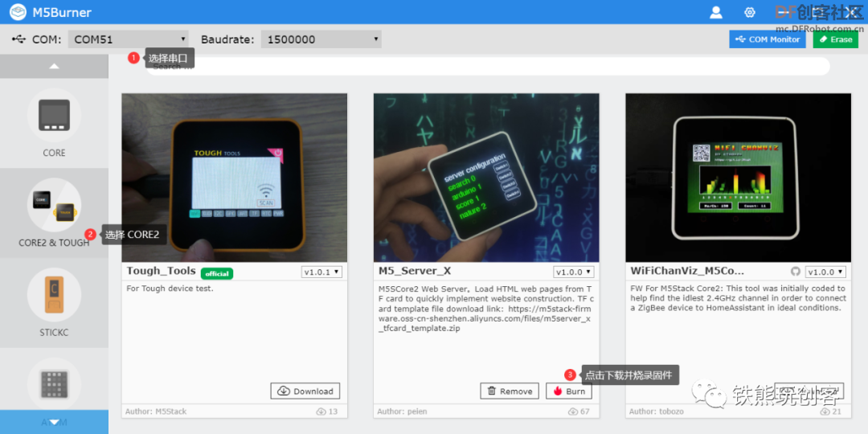Click the Author: tobozo label
The height and width of the screenshot is (434, 868).
657,411
